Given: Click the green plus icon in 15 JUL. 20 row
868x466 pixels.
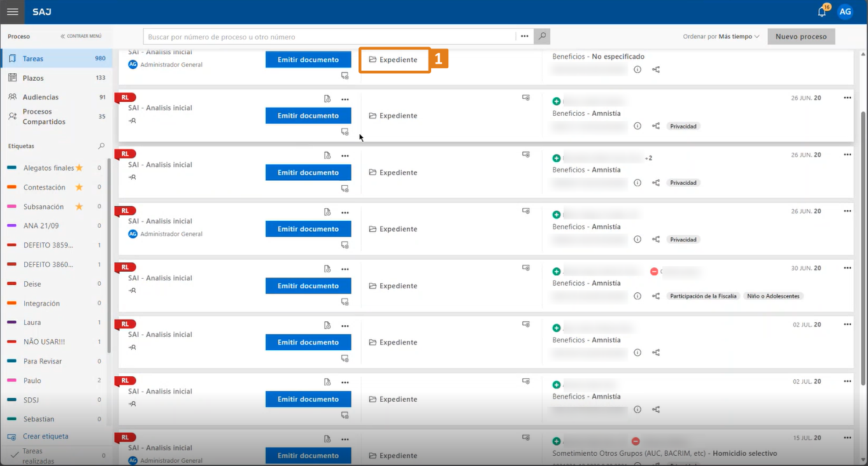Looking at the screenshot, I should pyautogui.click(x=557, y=441).
